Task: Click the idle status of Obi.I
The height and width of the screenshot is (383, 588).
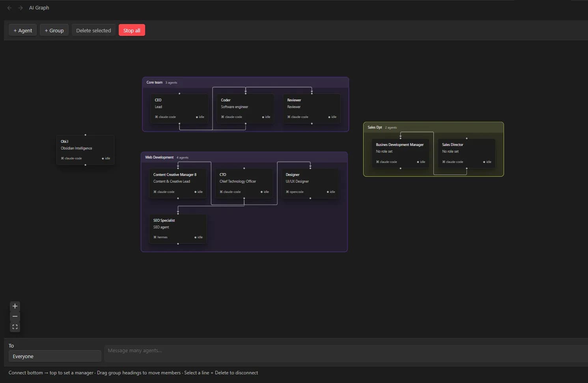Action: (x=106, y=158)
